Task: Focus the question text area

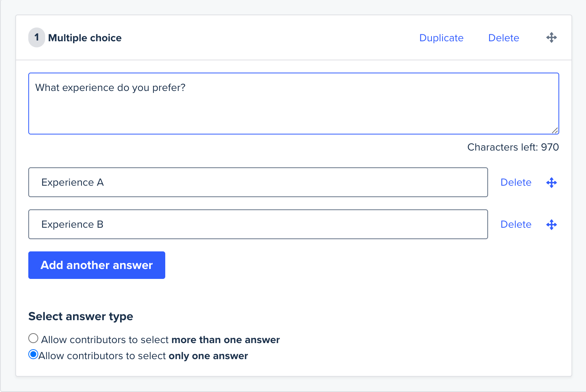Action: tap(294, 104)
